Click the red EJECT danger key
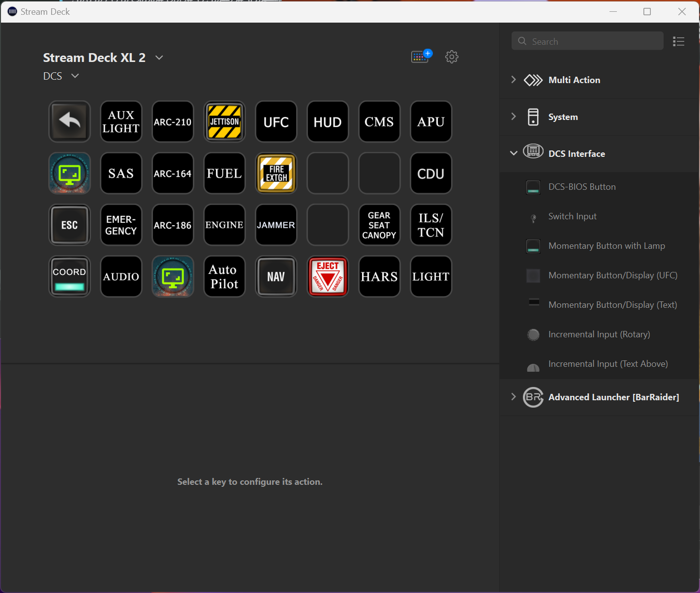This screenshot has width=700, height=593. [x=328, y=276]
